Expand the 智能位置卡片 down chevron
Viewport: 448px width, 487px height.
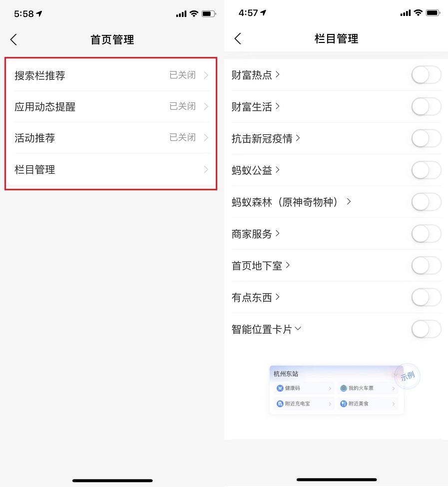[x=298, y=329]
